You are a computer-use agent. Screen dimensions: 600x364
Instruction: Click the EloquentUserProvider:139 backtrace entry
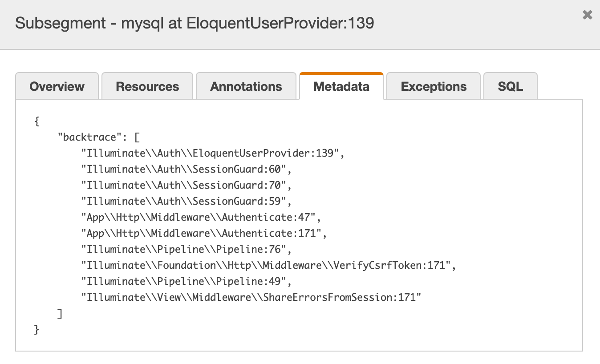(213, 153)
